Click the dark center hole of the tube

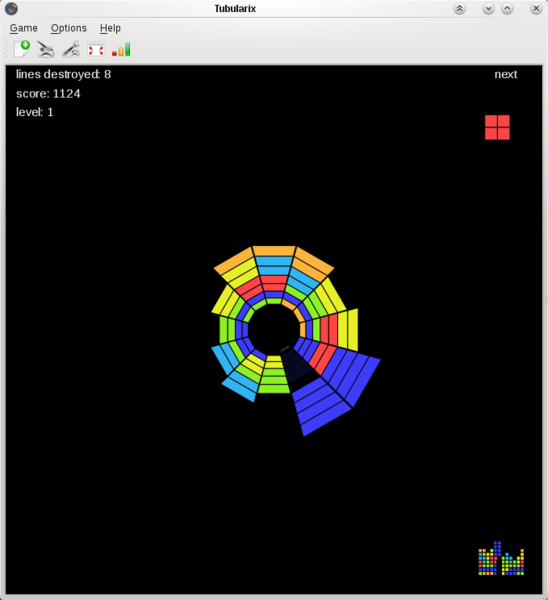tap(273, 330)
